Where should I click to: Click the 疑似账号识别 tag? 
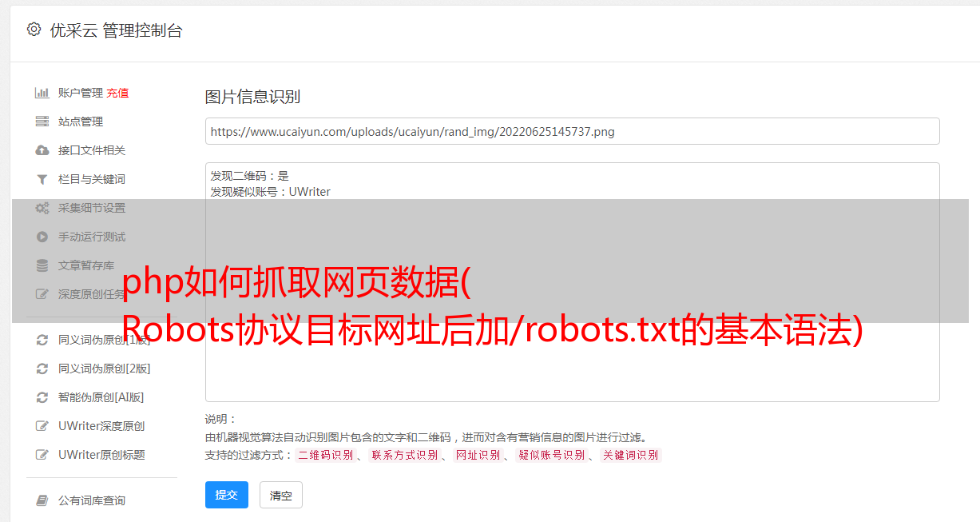tap(552, 455)
